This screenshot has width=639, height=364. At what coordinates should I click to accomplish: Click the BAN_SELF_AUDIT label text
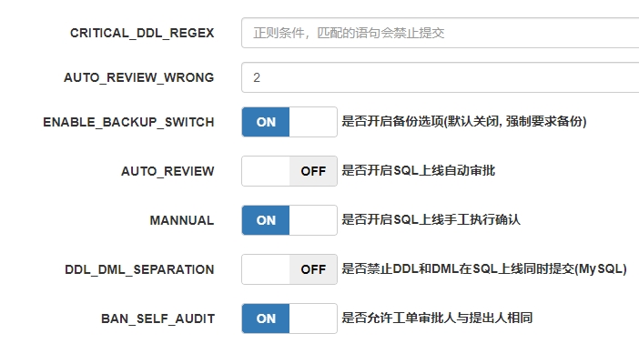pyautogui.click(x=157, y=318)
